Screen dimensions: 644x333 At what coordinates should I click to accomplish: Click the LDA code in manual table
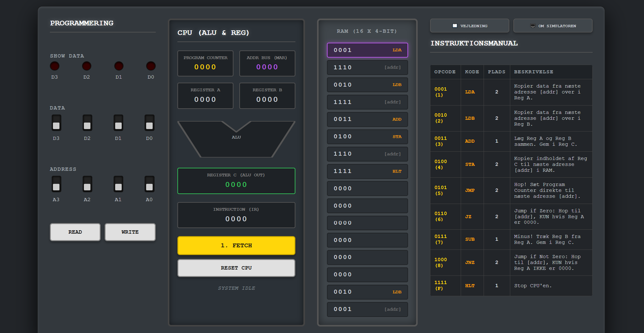click(x=470, y=92)
